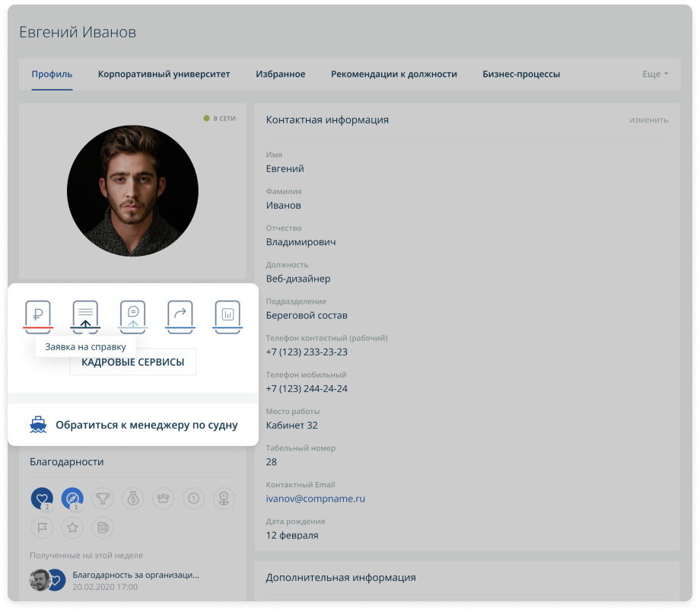The width and height of the screenshot is (700, 612).
Task: Open the Благодарность за организаци... entry
Action: pos(135,575)
